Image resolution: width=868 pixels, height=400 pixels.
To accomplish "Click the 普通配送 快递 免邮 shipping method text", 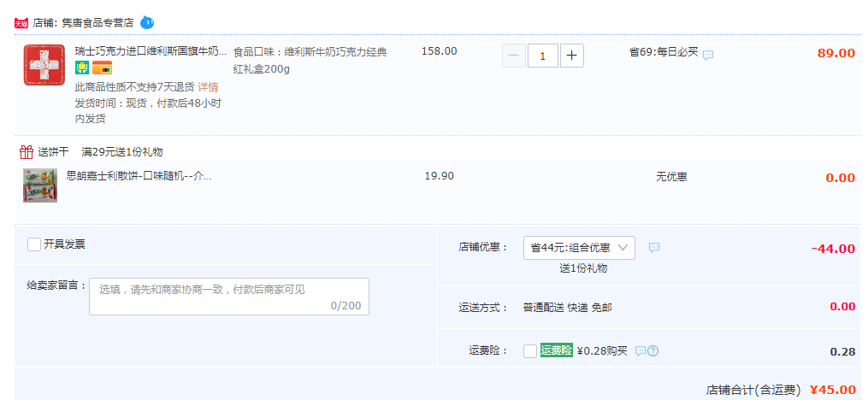I will click(x=568, y=308).
